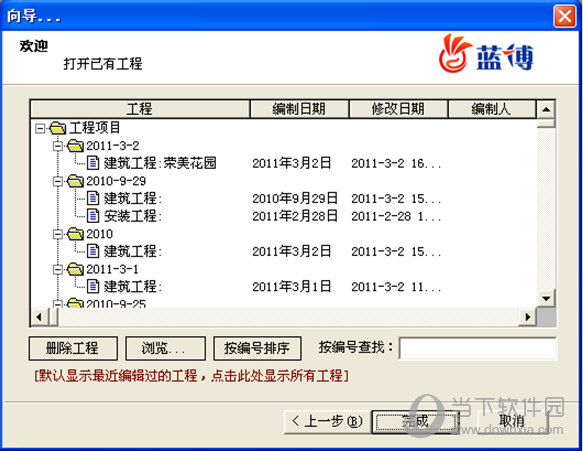The image size is (583, 451).
Task: Select the 2011-3-1 folder label
Action: (112, 269)
